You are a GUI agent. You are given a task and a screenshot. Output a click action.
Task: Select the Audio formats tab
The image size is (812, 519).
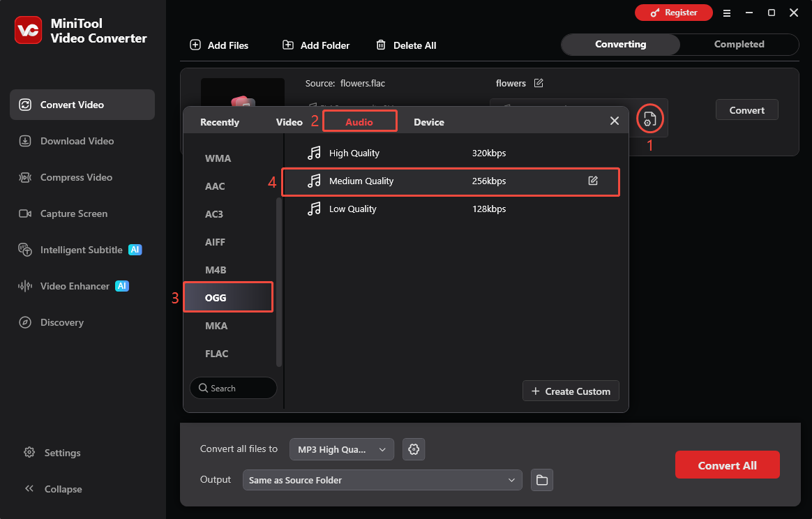tap(359, 121)
